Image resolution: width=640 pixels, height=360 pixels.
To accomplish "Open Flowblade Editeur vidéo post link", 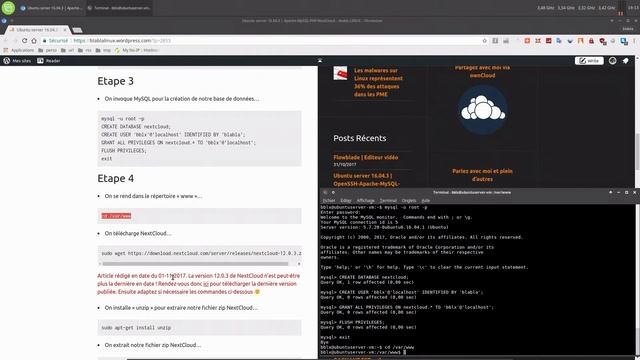I will [x=365, y=157].
